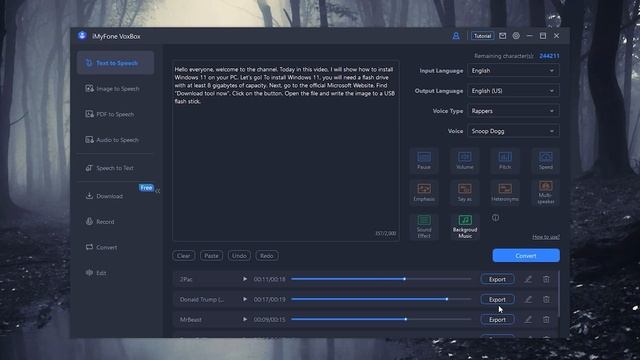
Task: Edit the 2Pac audio entry
Action: [528, 279]
